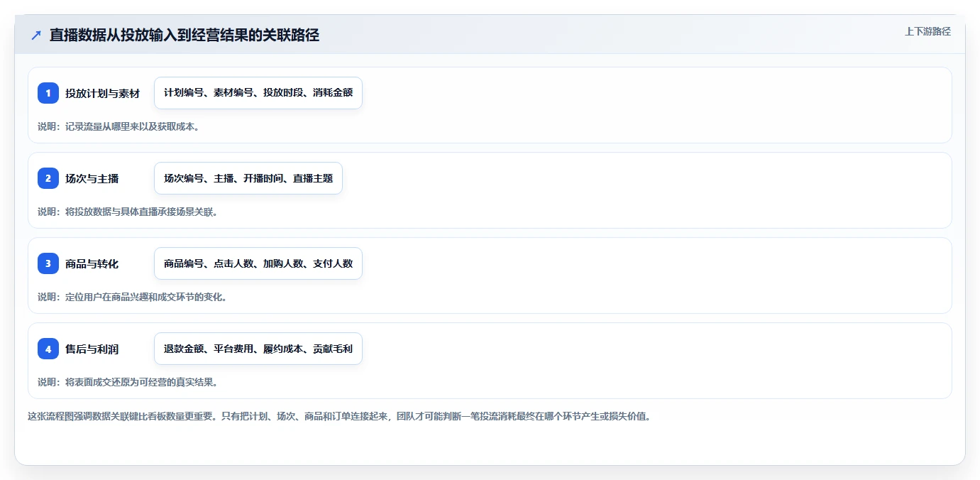The width and height of the screenshot is (980, 480).
Task: Click the step 1 number badge
Action: 48,93
